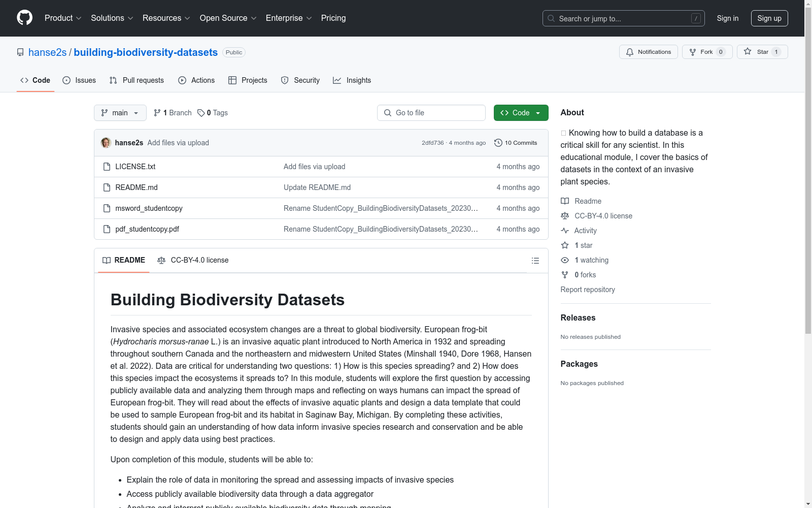Click the repository icon beside hanse2s
Image resolution: width=812 pixels, height=508 pixels.
click(x=20, y=52)
